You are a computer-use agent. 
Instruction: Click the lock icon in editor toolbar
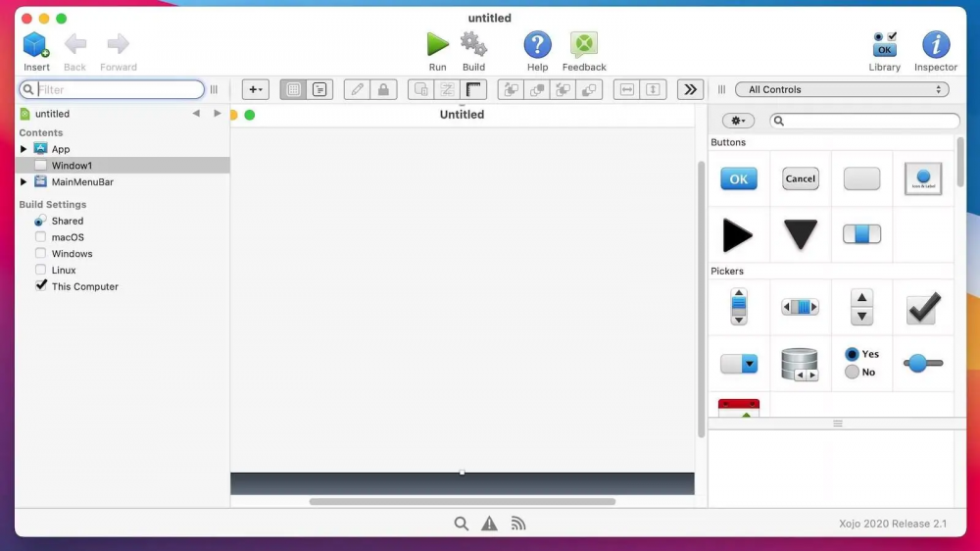tap(383, 89)
